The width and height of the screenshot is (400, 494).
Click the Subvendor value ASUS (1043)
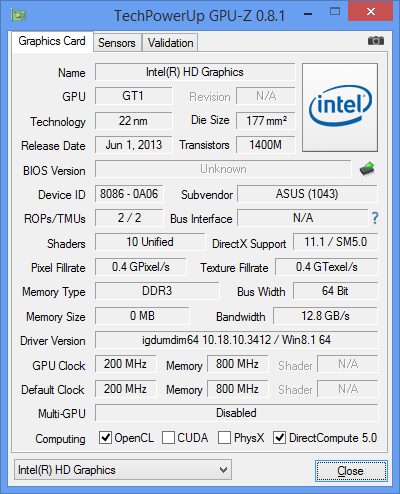(307, 194)
